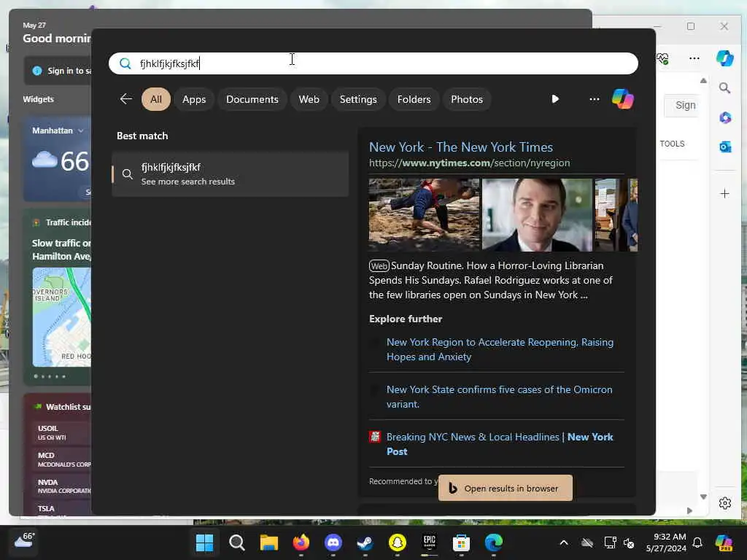Click MCD McDonald's row in Watchlist

coord(61,459)
